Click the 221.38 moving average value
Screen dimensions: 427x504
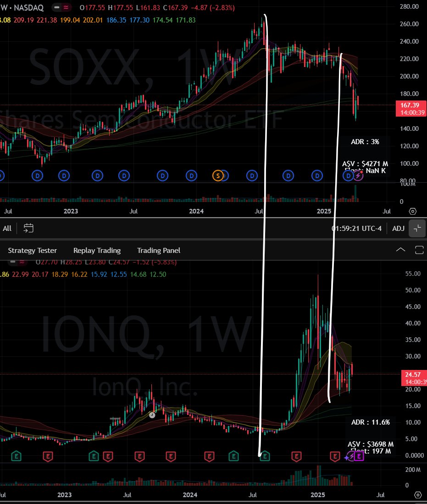47,20
